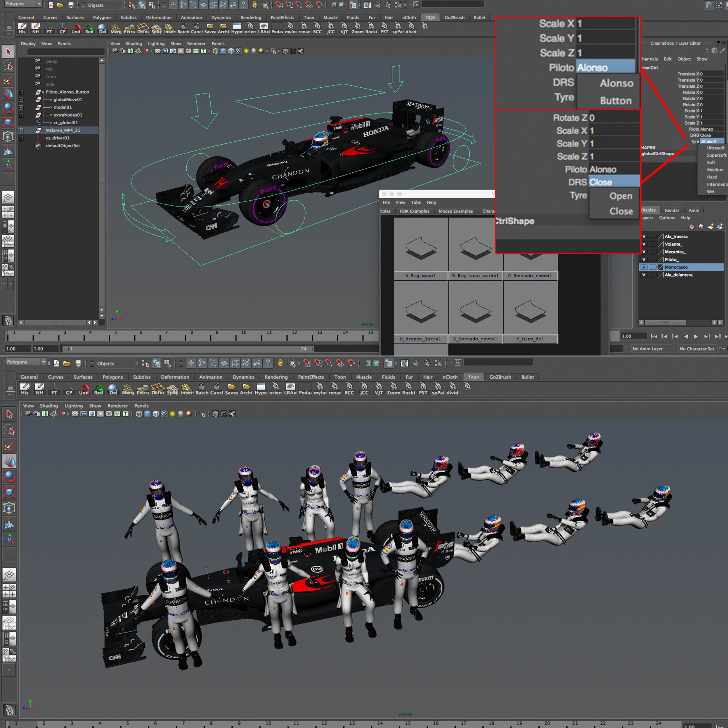Toggle use all lights in lower viewport toolbar

[172, 414]
